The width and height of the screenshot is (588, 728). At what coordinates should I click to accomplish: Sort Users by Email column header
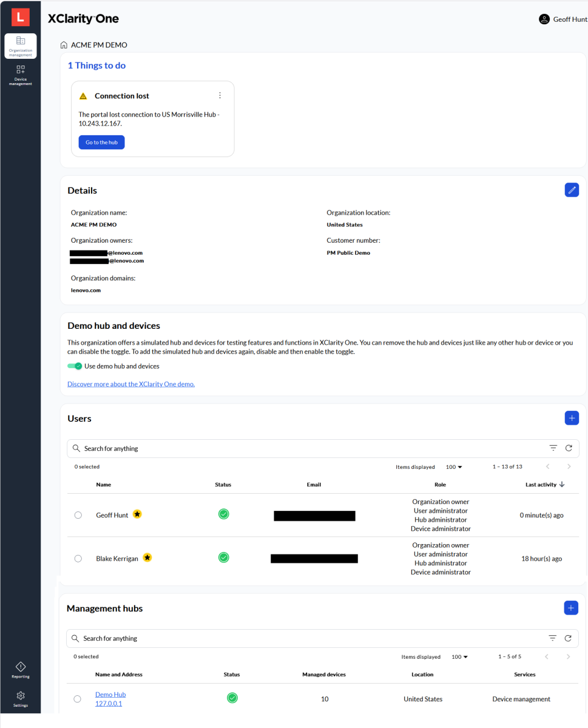pyautogui.click(x=314, y=485)
